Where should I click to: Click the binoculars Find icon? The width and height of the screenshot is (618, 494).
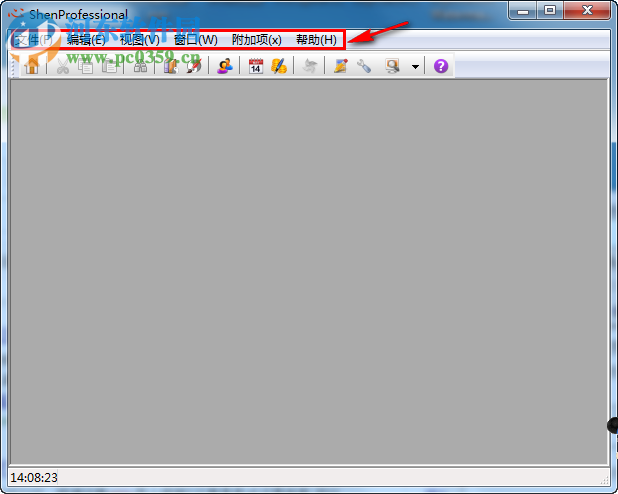140,66
